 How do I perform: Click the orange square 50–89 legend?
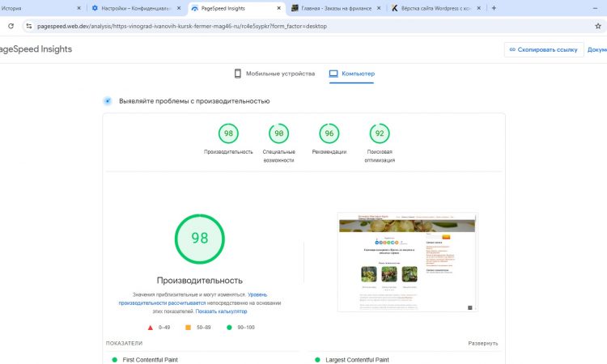[197, 328]
